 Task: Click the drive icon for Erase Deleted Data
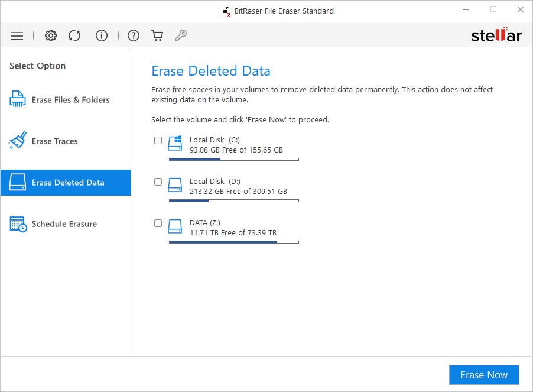click(x=17, y=182)
